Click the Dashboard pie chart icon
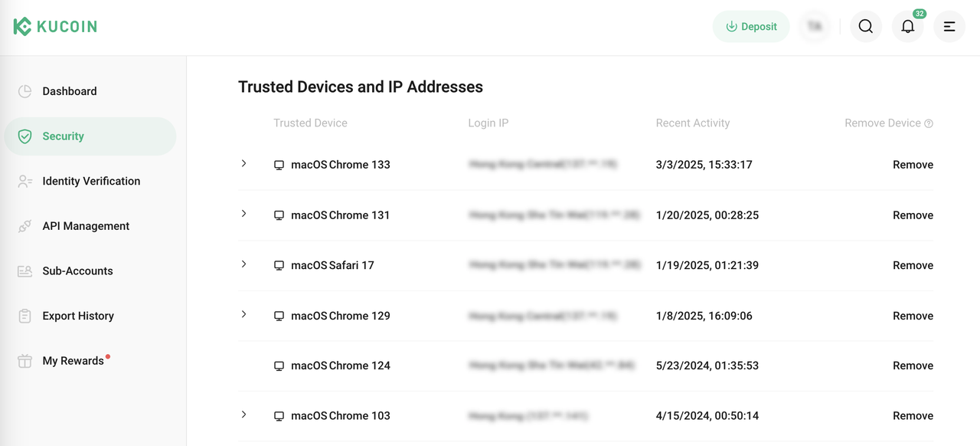980x446 pixels. 25,91
